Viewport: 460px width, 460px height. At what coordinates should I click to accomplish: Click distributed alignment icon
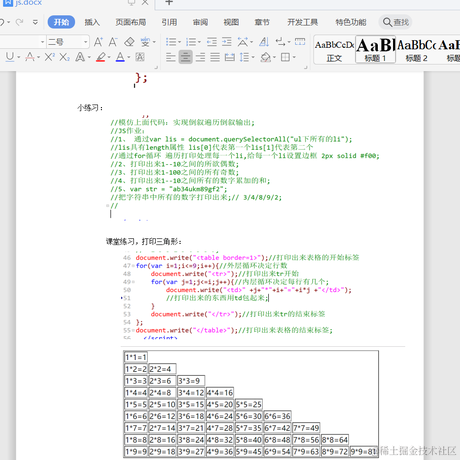coord(230,57)
